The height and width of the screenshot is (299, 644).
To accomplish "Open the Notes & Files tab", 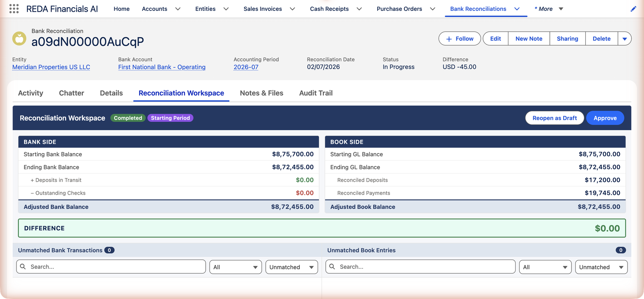I will [262, 93].
